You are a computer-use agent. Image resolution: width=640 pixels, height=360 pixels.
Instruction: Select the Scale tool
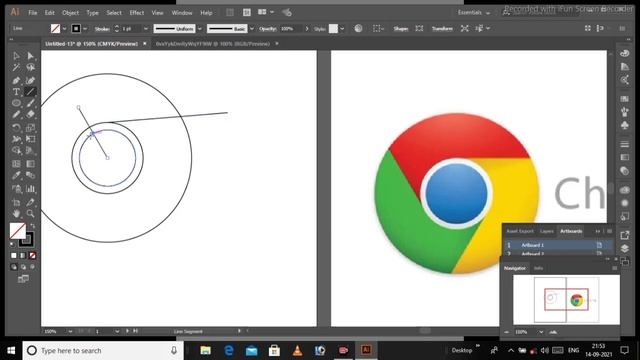[x=31, y=128]
